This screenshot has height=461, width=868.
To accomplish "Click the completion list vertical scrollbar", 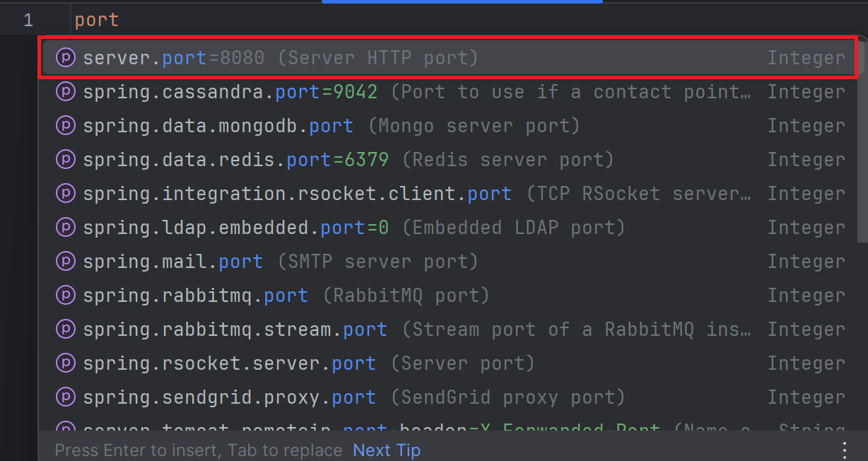I will coord(862,141).
